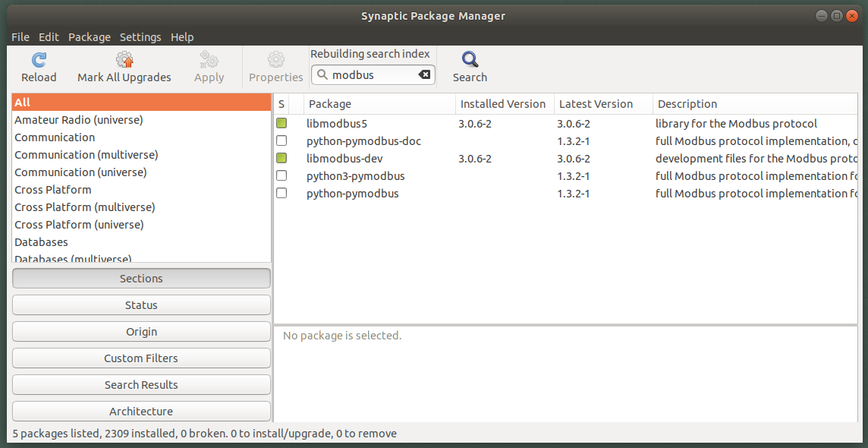868x448 pixels.
Task: Close the Synaptic Package Manager window
Action: pyautogui.click(x=852, y=16)
